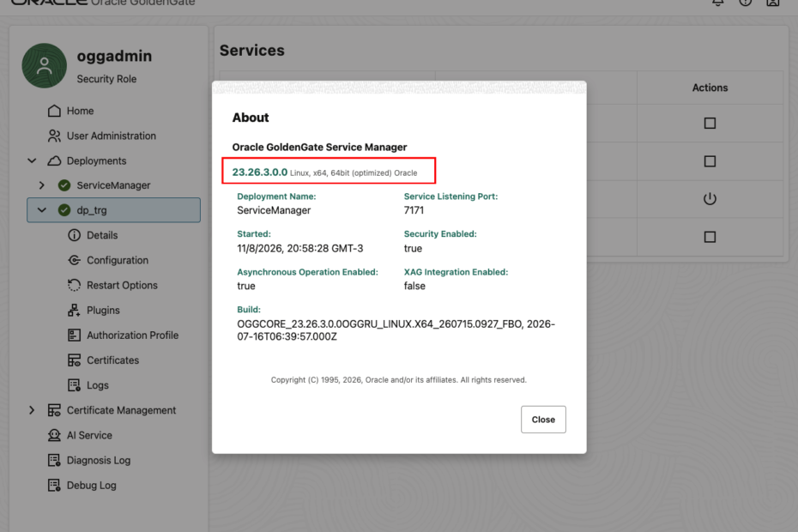Open Home in the sidebar
Image resolution: width=798 pixels, height=532 pixels.
pyautogui.click(x=80, y=111)
